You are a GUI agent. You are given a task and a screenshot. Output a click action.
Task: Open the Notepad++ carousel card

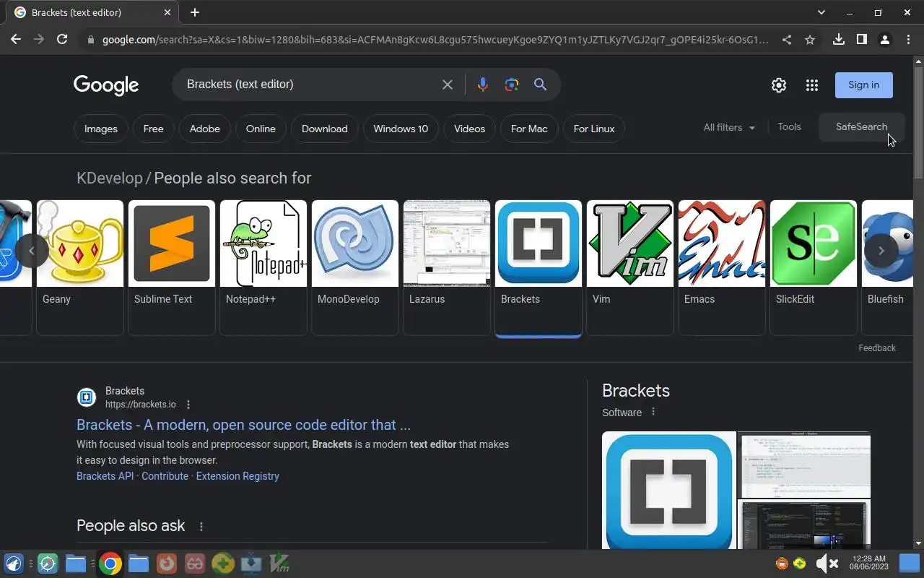(x=263, y=267)
